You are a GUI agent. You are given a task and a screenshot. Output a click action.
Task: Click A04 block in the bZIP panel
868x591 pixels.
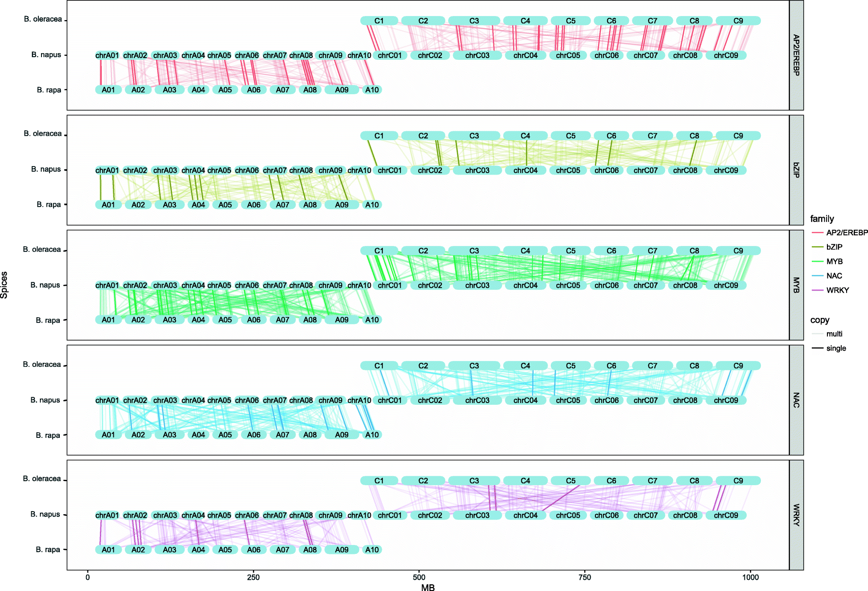(x=198, y=205)
